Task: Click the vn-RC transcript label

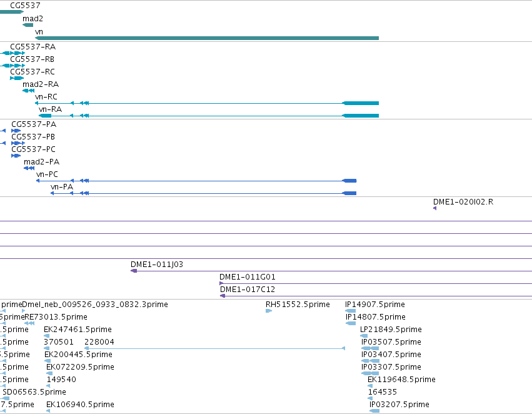Action: [x=46, y=97]
